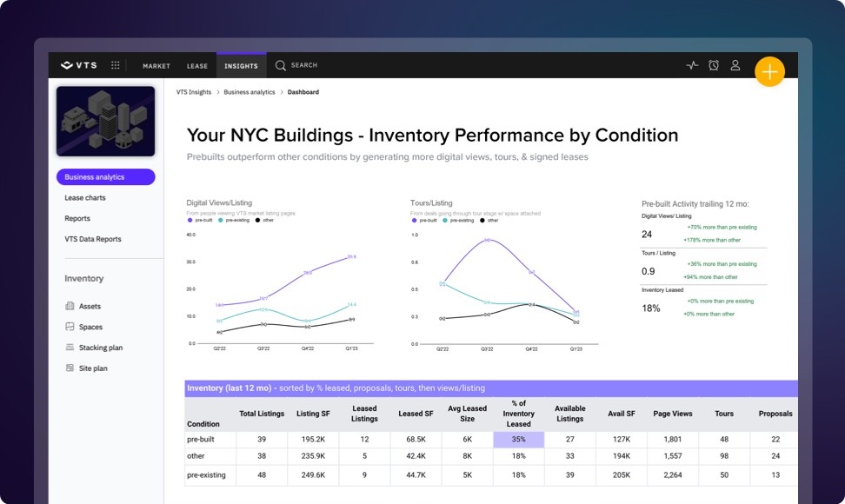Viewport: 845px width, 504px height.
Task: Click the Site plan icon
Action: coord(70,368)
